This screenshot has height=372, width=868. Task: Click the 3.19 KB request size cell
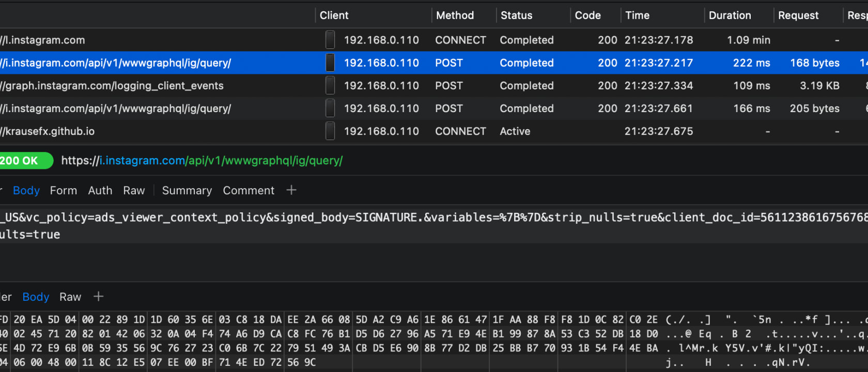click(819, 85)
